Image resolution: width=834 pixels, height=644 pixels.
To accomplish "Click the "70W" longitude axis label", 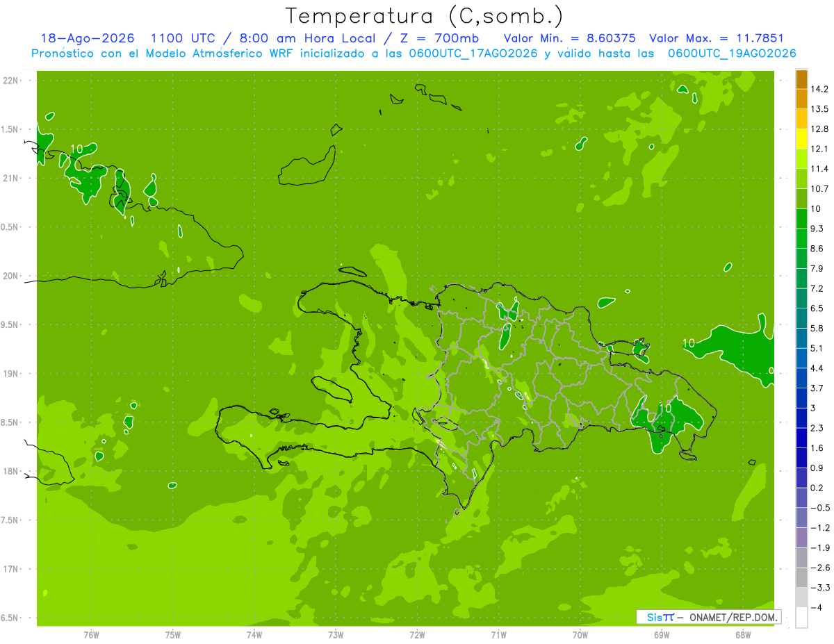I will pos(580,634).
